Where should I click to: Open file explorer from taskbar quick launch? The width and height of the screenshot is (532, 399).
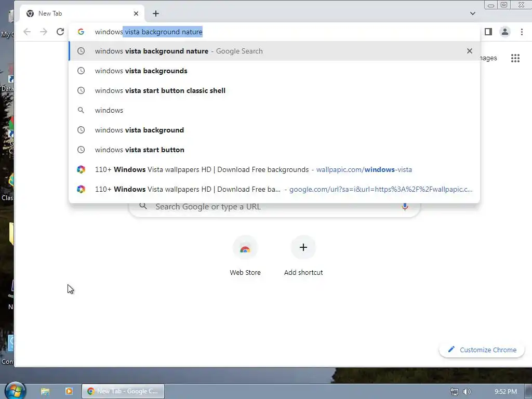(x=45, y=391)
